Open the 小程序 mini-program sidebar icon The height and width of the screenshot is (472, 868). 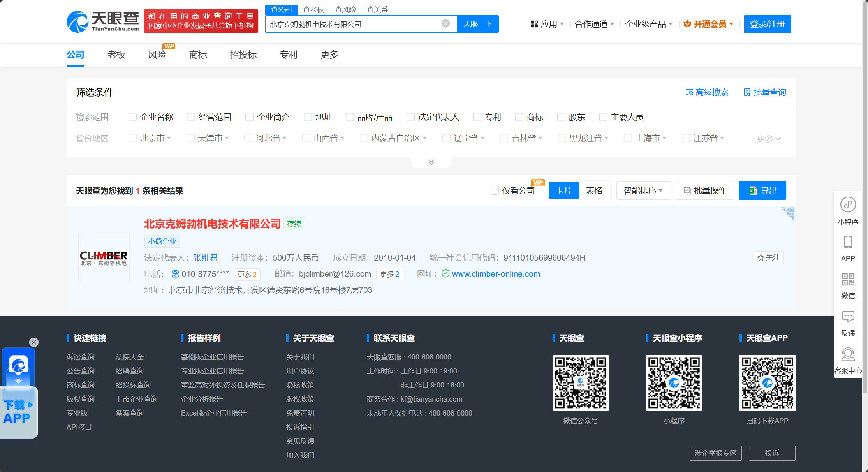(x=848, y=205)
